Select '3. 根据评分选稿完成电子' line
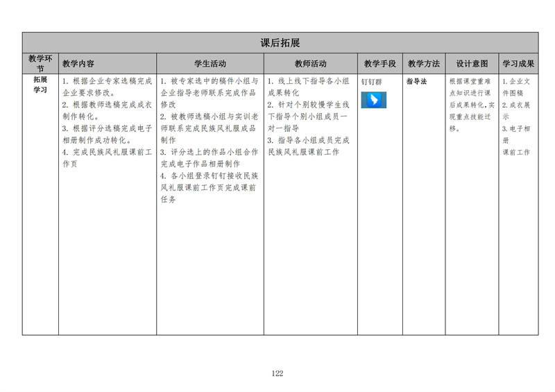 [x=108, y=128]
